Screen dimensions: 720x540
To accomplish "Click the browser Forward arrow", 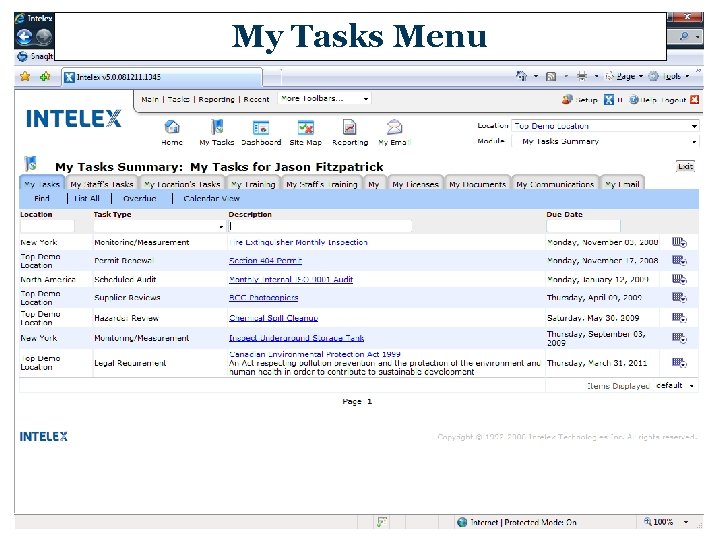I will [44, 37].
